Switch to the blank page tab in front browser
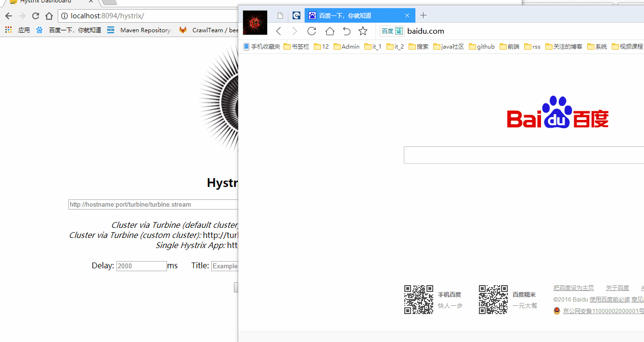 pyautogui.click(x=280, y=15)
